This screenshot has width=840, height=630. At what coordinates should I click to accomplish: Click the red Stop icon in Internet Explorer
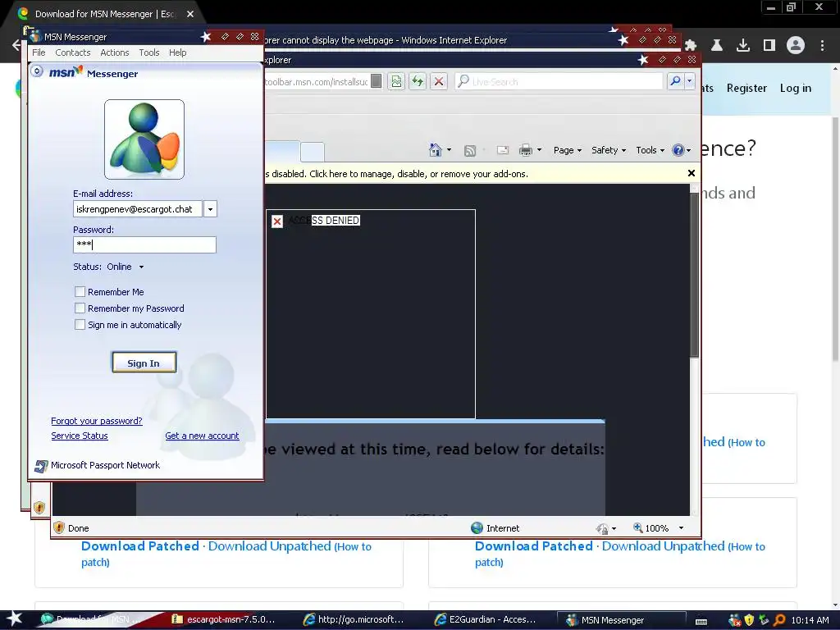pos(439,81)
